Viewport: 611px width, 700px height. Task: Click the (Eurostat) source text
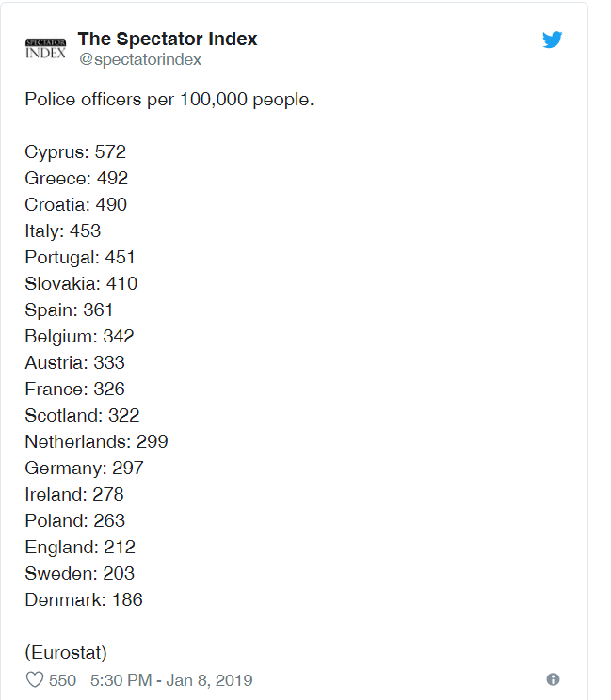[x=66, y=651]
